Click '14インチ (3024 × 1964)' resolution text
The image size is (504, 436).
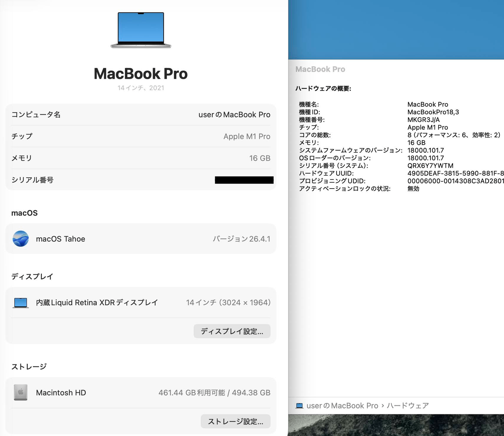pos(228,303)
